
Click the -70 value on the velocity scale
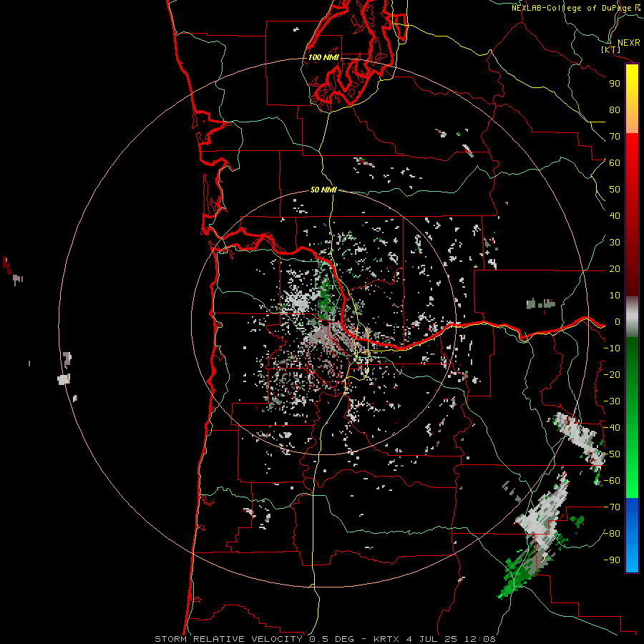(612, 507)
